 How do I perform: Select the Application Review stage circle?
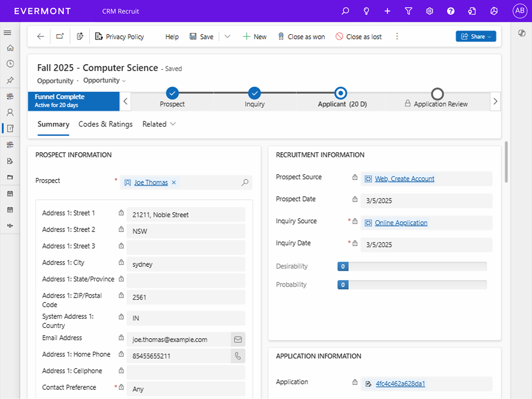tap(437, 94)
